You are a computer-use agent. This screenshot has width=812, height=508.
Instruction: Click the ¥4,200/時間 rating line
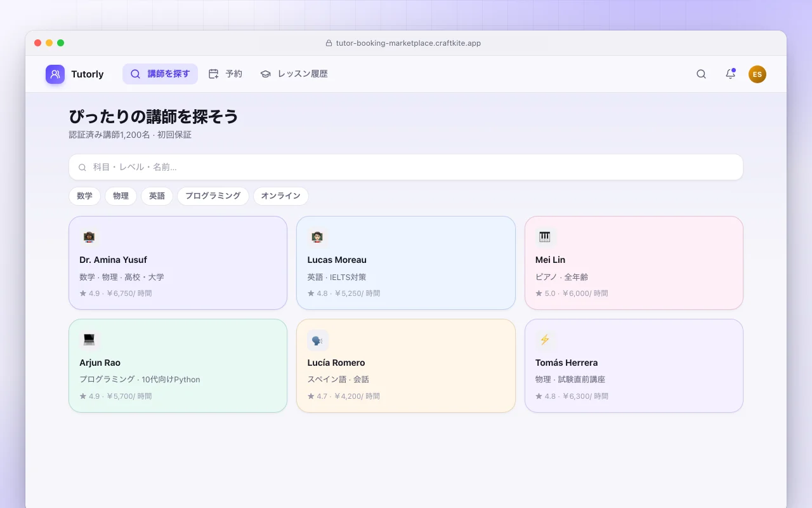pos(344,396)
